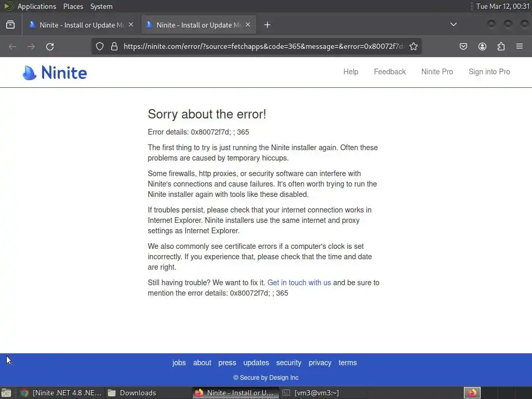Select the Ninite Firefox taskbar button

click(236, 393)
